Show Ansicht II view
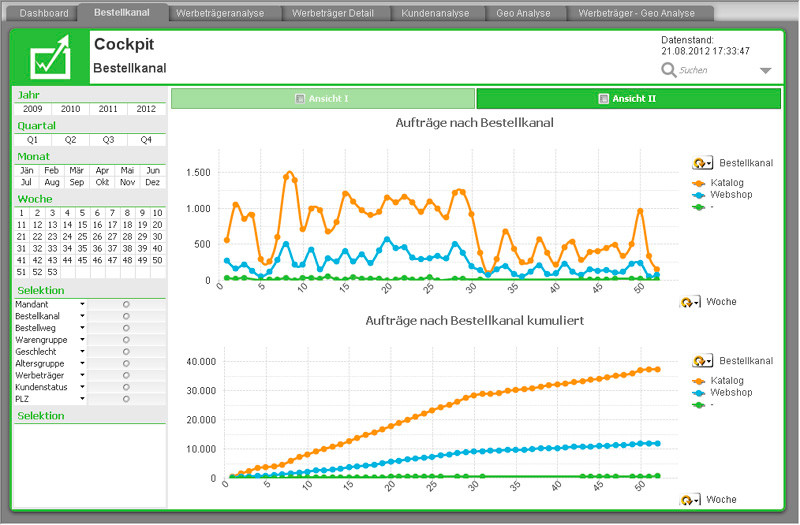800x525 pixels. (x=629, y=98)
